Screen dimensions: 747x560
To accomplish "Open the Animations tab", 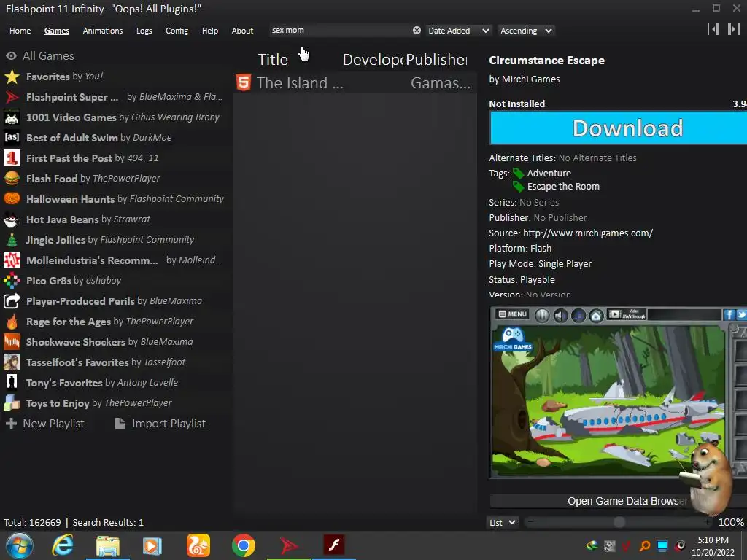I will click(x=102, y=31).
